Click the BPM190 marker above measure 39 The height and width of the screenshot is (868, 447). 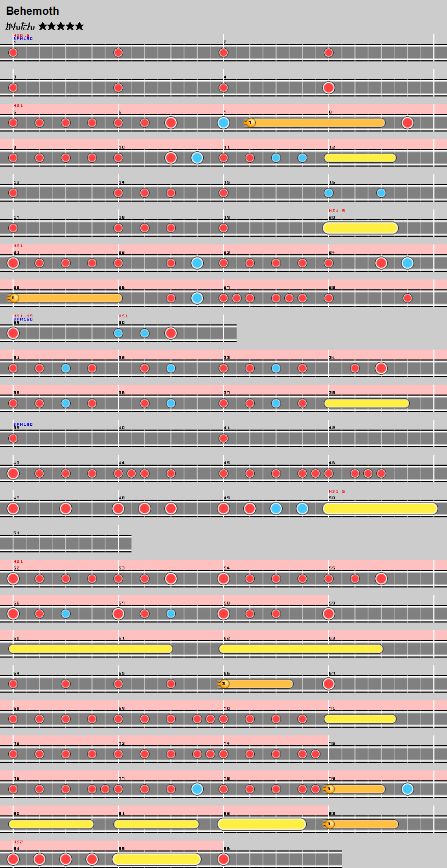[23, 425]
